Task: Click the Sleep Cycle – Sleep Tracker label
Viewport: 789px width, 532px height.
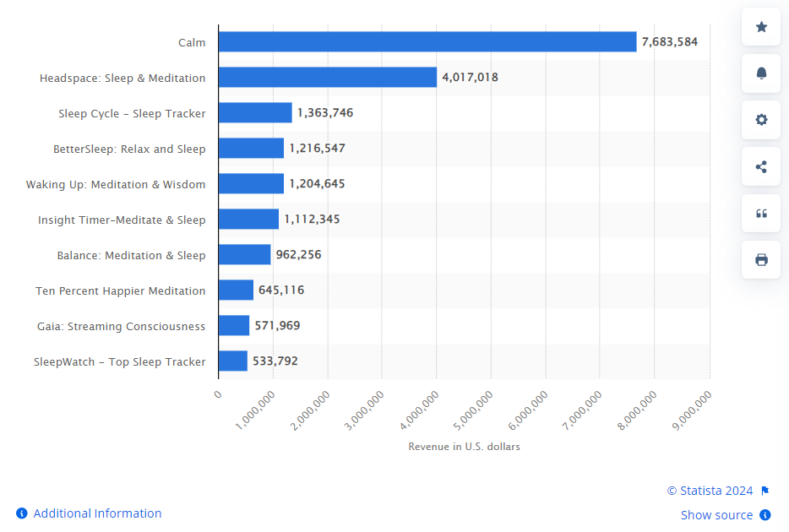Action: click(132, 114)
